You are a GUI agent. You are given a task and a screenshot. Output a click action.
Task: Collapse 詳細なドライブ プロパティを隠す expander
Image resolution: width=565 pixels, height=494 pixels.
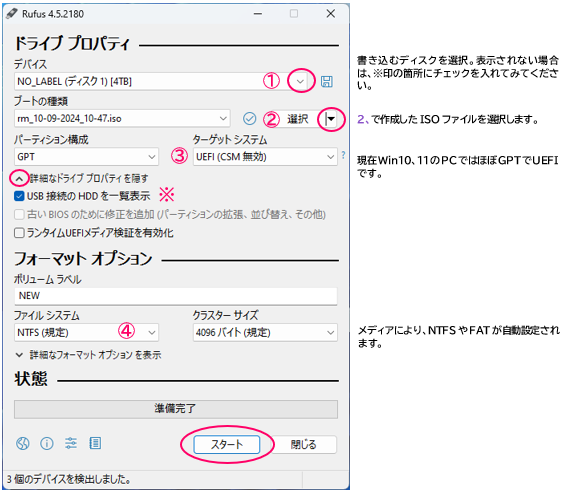click(19, 178)
